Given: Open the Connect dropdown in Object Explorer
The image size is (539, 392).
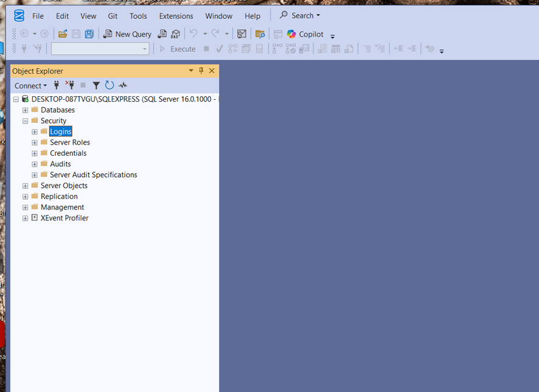Looking at the screenshot, I should (x=30, y=86).
